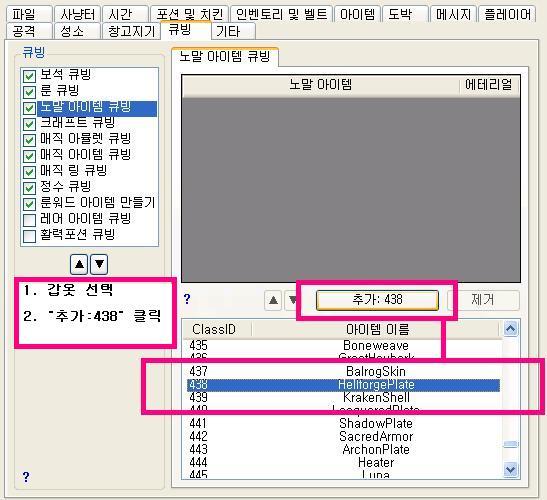Image resolution: width=547 pixels, height=500 pixels.
Task: Toggle 매직 아뮬렛 큐빙 checkbox
Action: point(29,140)
